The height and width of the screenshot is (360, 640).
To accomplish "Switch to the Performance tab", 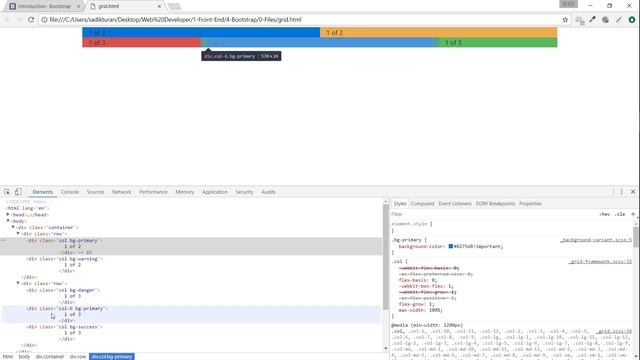I will point(153,192).
